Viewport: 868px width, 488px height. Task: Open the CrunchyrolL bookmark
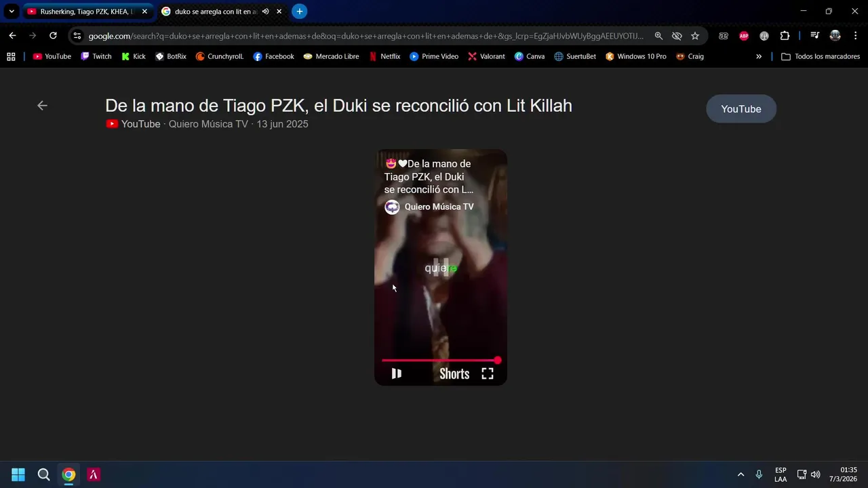pyautogui.click(x=220, y=56)
